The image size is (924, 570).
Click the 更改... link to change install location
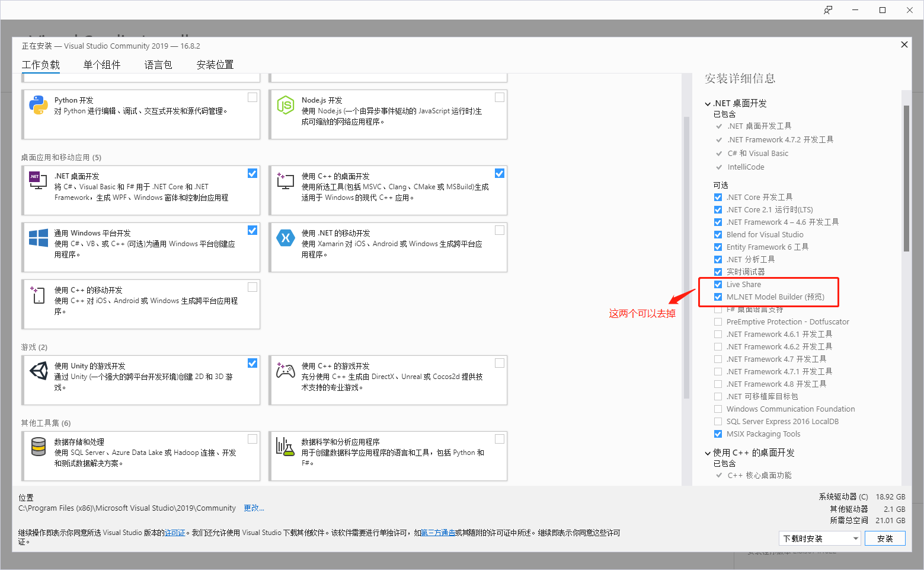pyautogui.click(x=254, y=508)
